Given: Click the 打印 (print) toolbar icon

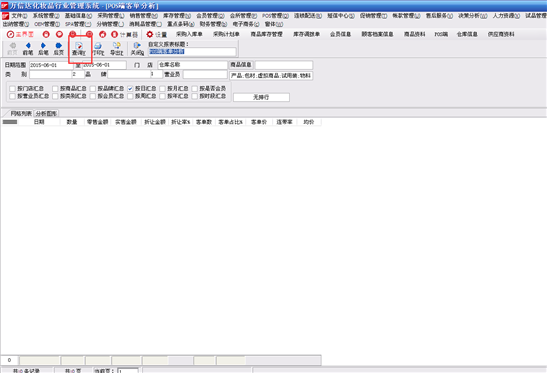Looking at the screenshot, I should click(98, 49).
